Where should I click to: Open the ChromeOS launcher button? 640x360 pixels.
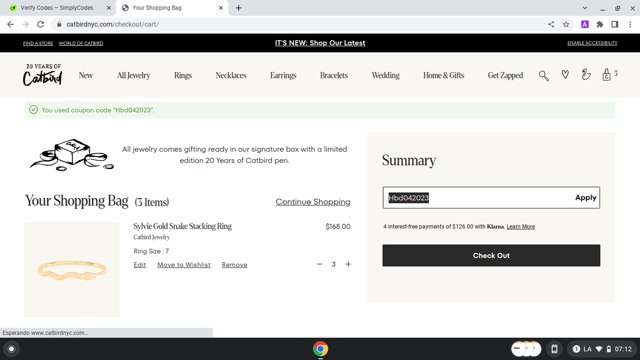11,349
